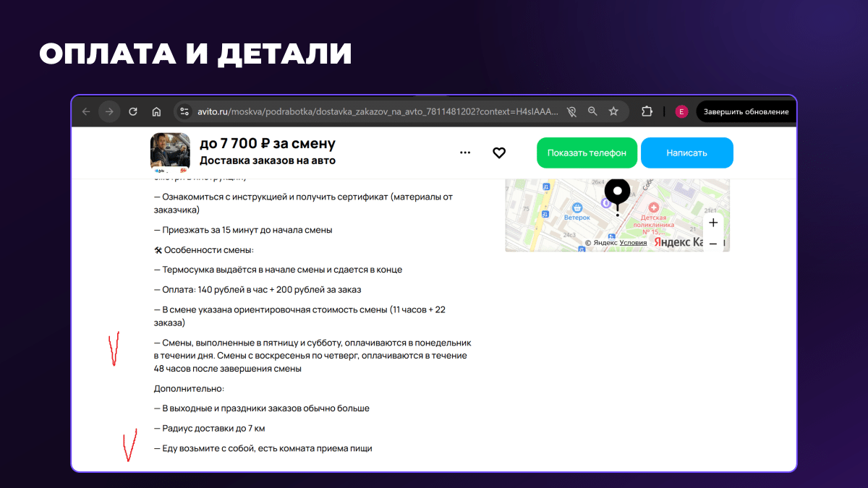Click the line Еду возьмите с собой
Viewport: 868px width, 488px height.
point(263,448)
